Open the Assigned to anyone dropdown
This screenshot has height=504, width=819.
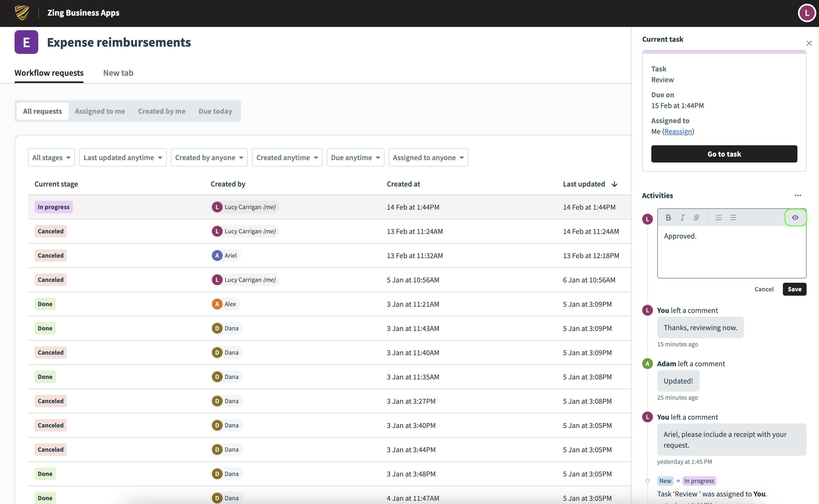pos(428,158)
